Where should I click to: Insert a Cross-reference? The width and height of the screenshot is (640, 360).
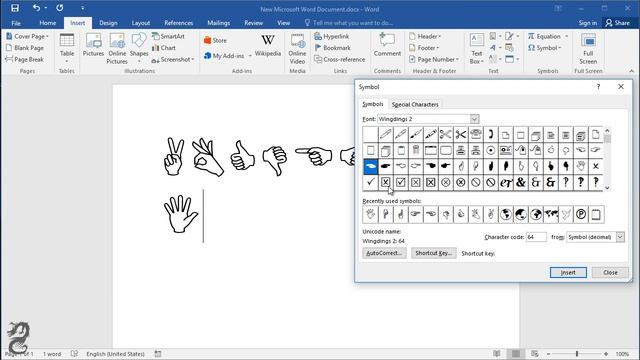(x=340, y=59)
